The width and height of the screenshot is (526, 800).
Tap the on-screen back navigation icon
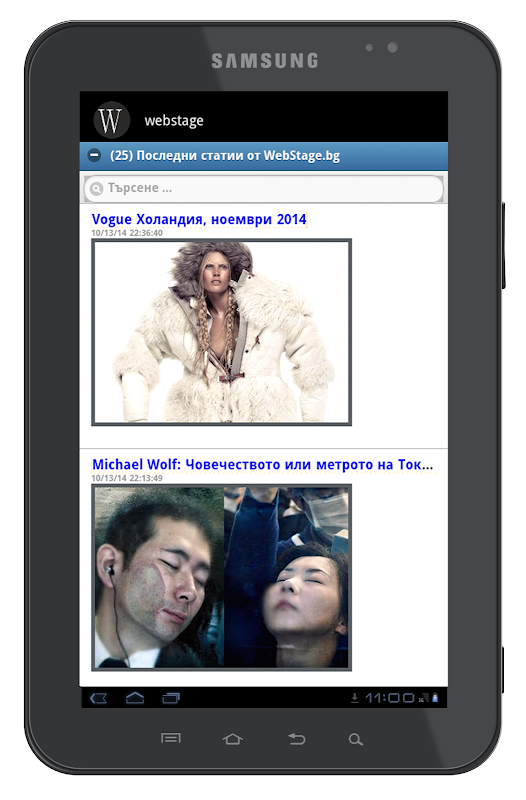[x=98, y=698]
